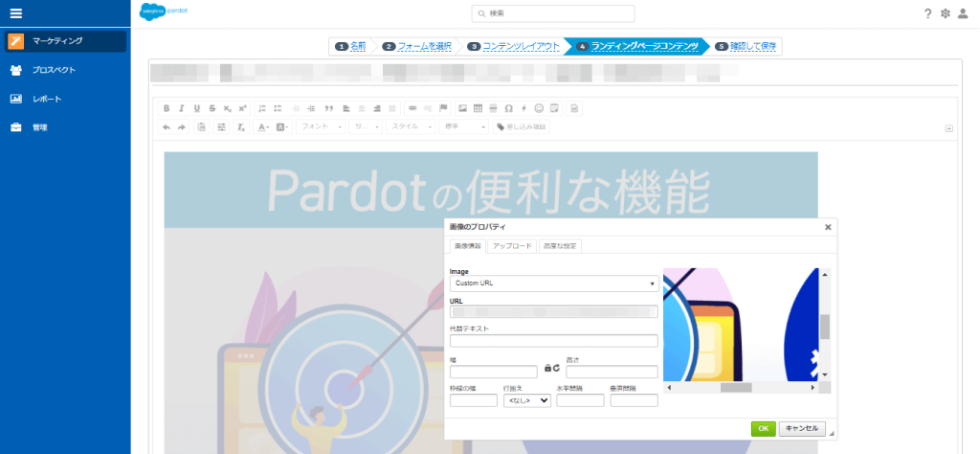Click the 差し込み項目 merge field button
This screenshot has width=980, height=454.
pyautogui.click(x=522, y=127)
